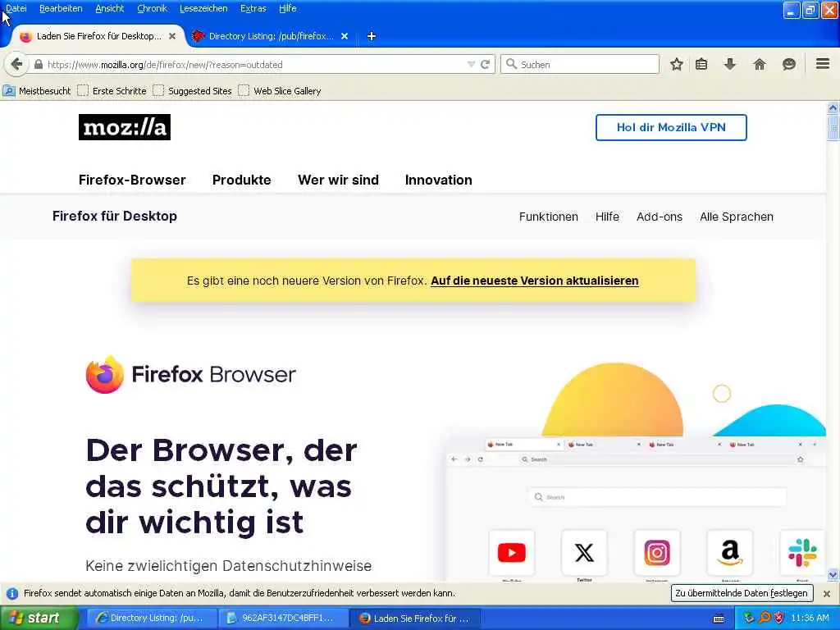Switch to '962AF3147DC4BFF1' taskbar item
Screen dimensions: 840x630
(283, 619)
